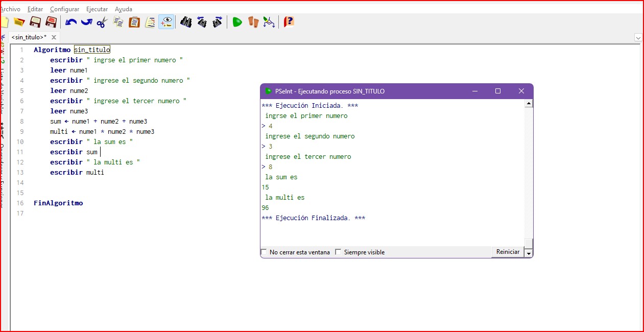Click the Paste clipboard icon

(x=134, y=22)
